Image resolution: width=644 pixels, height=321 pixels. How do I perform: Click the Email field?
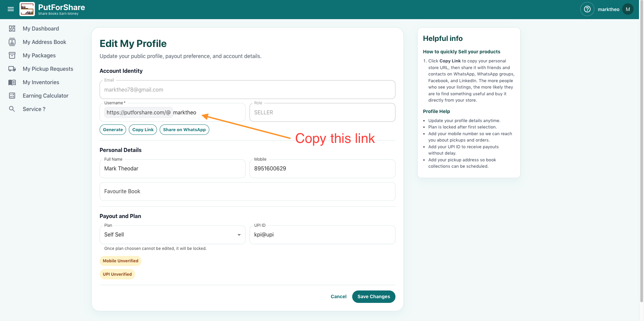[248, 90]
